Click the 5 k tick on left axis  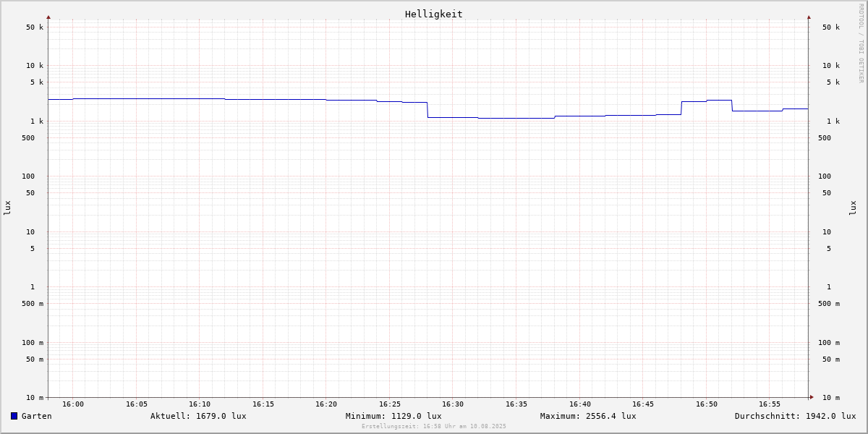pyautogui.click(x=37, y=82)
